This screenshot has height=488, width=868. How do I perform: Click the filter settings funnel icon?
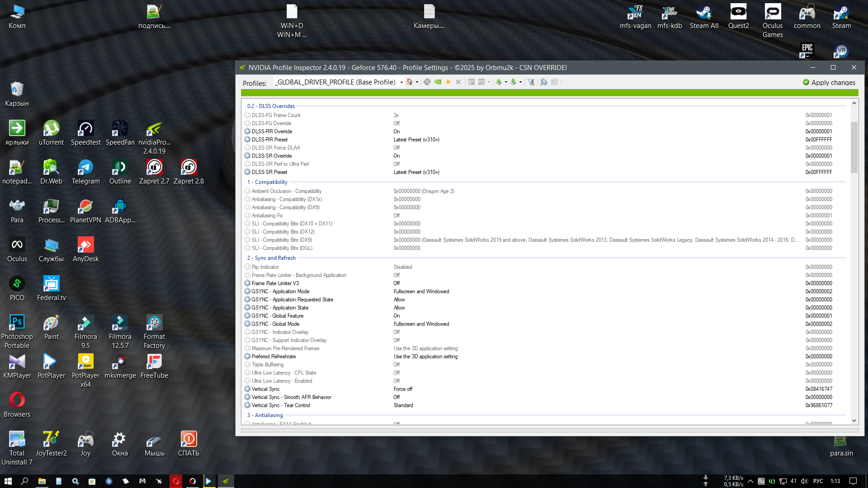(531, 82)
